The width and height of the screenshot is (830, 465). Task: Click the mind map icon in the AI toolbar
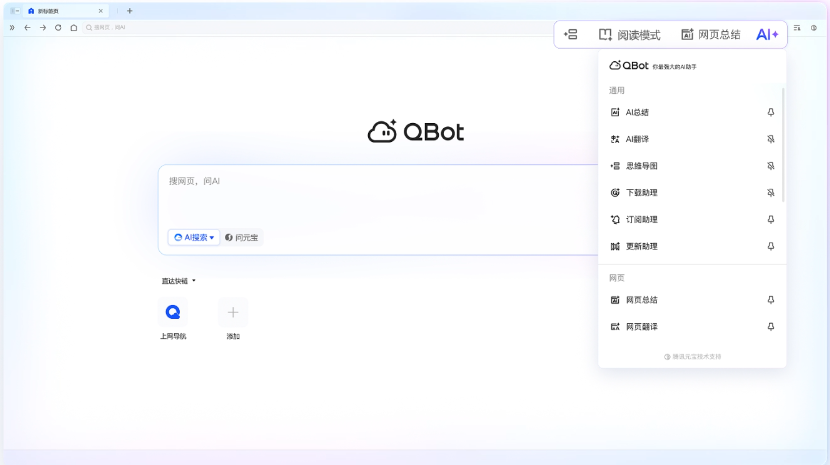tap(571, 34)
